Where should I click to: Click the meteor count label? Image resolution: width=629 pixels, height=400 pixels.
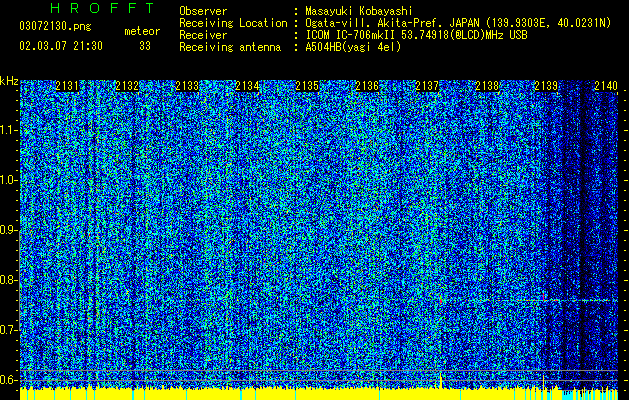click(142, 31)
